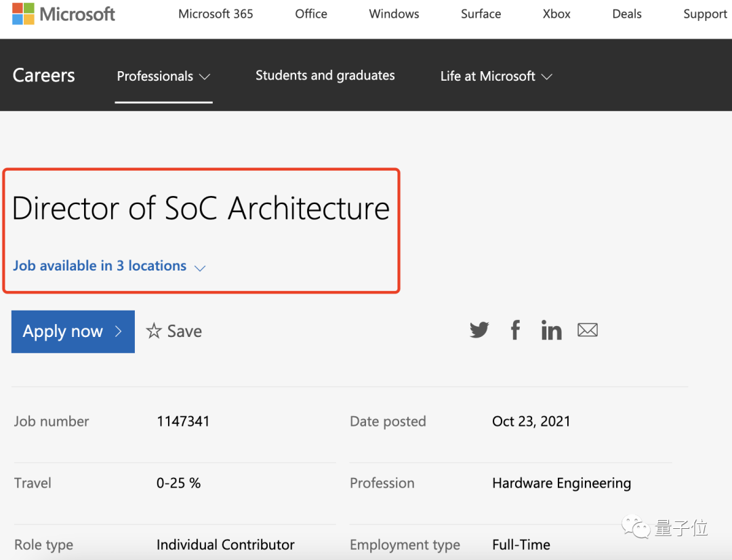Click the Save star icon
Image resolution: width=732 pixels, height=560 pixels.
[154, 331]
